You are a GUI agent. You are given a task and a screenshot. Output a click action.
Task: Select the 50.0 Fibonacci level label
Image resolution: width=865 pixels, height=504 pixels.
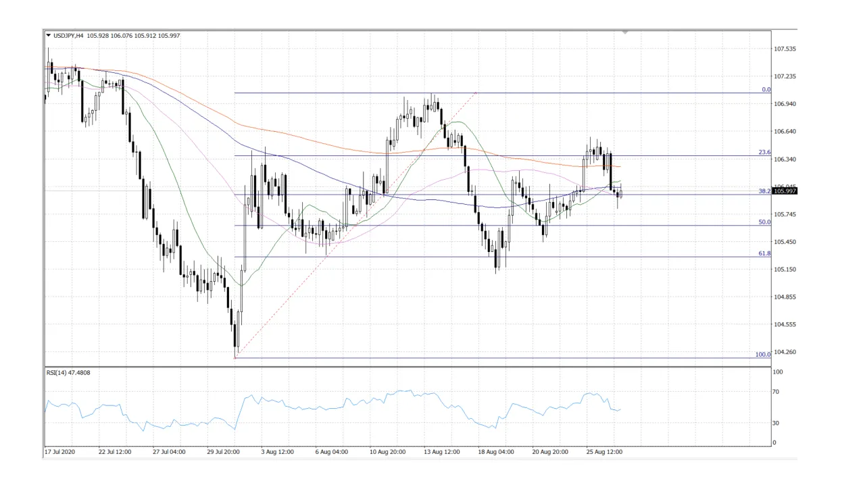[764, 222]
